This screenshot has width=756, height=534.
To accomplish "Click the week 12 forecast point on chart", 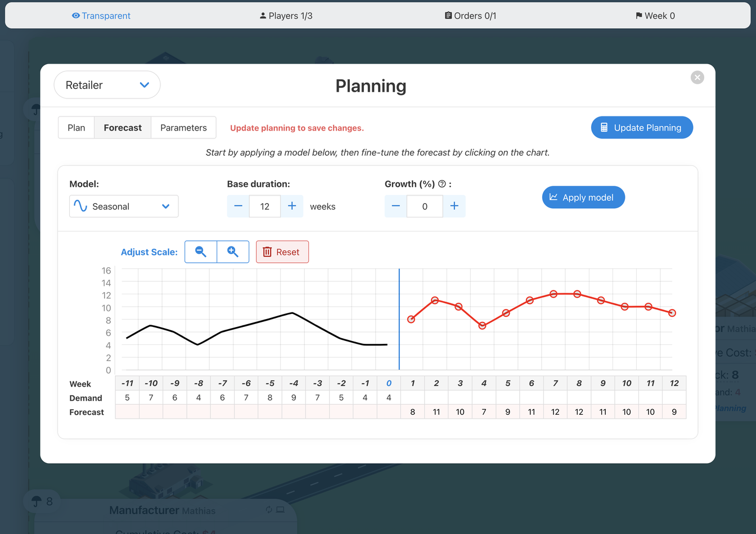I will [672, 313].
